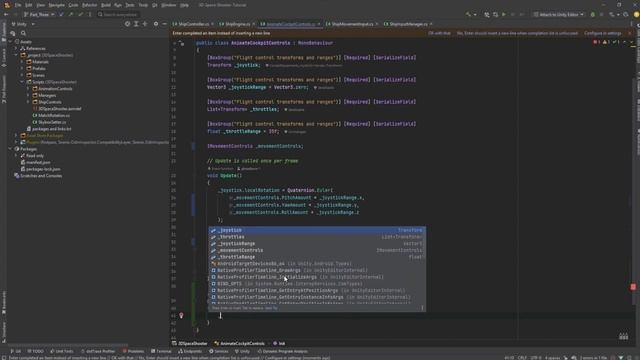
Task: Collapse the Scripts folder
Action: point(22,82)
